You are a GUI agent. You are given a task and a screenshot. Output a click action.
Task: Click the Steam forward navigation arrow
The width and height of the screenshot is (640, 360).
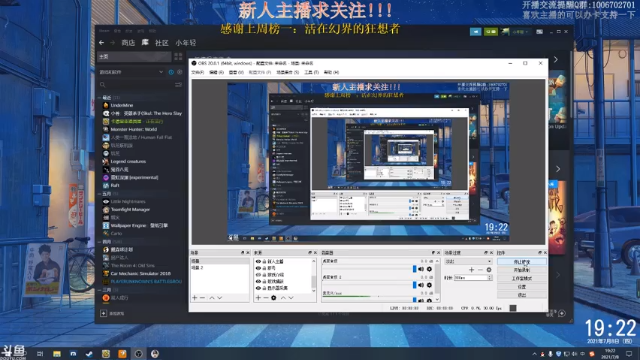point(112,43)
